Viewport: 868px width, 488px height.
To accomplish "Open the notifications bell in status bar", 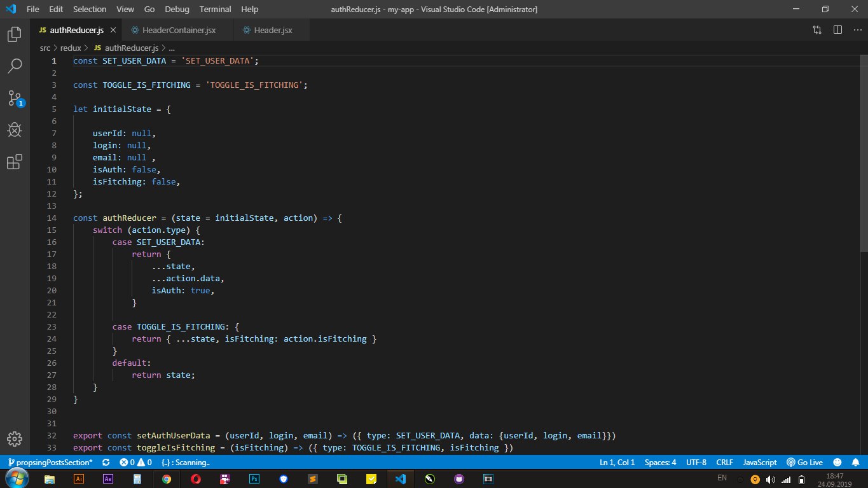I will pos(856,463).
